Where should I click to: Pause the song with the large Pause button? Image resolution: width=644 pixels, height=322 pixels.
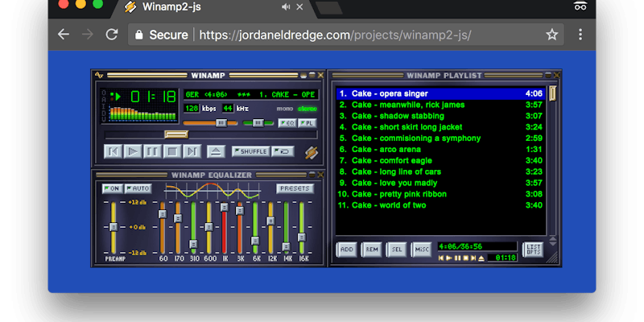pos(152,151)
